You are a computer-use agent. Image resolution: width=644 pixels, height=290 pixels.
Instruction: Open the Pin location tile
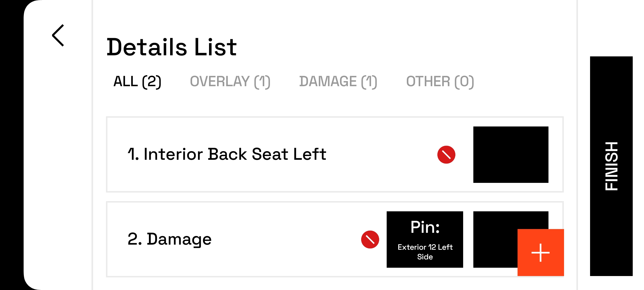[x=425, y=240]
